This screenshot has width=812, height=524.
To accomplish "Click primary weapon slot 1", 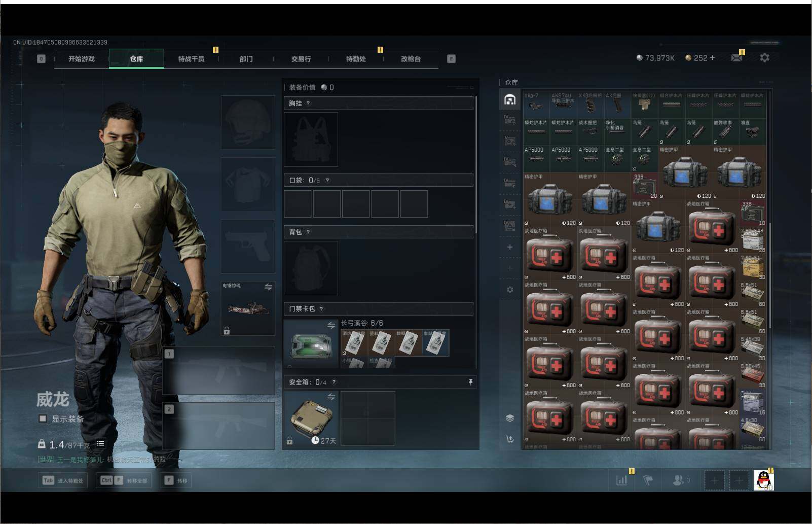I will (219, 371).
